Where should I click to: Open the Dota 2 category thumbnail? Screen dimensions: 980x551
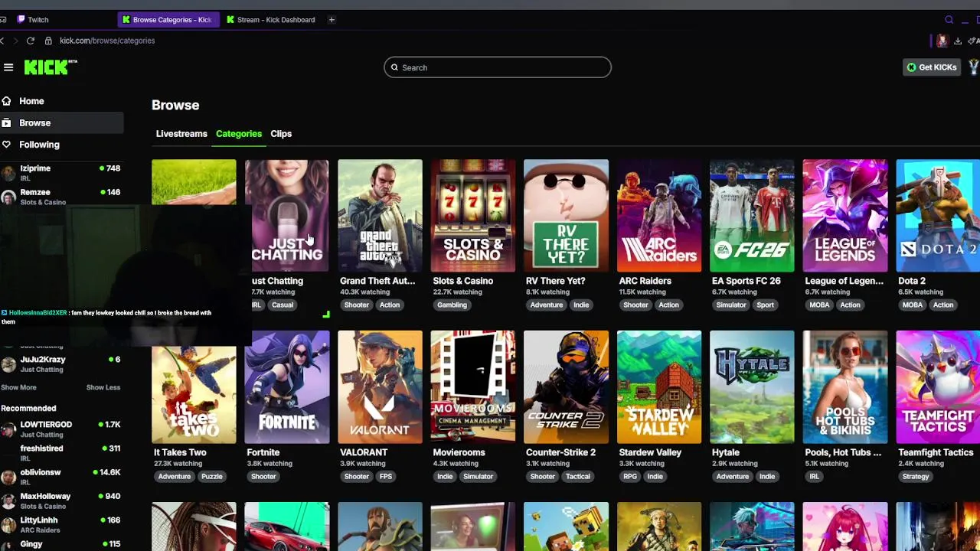pos(938,216)
